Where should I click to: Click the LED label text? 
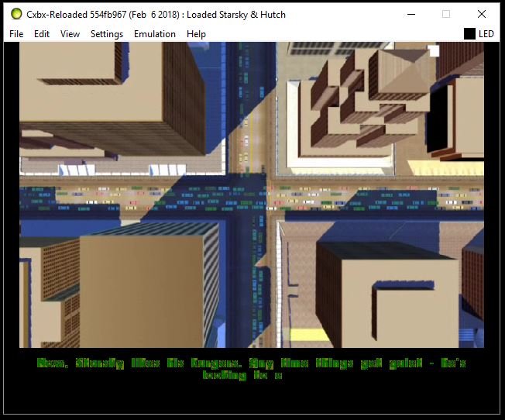[x=486, y=34]
